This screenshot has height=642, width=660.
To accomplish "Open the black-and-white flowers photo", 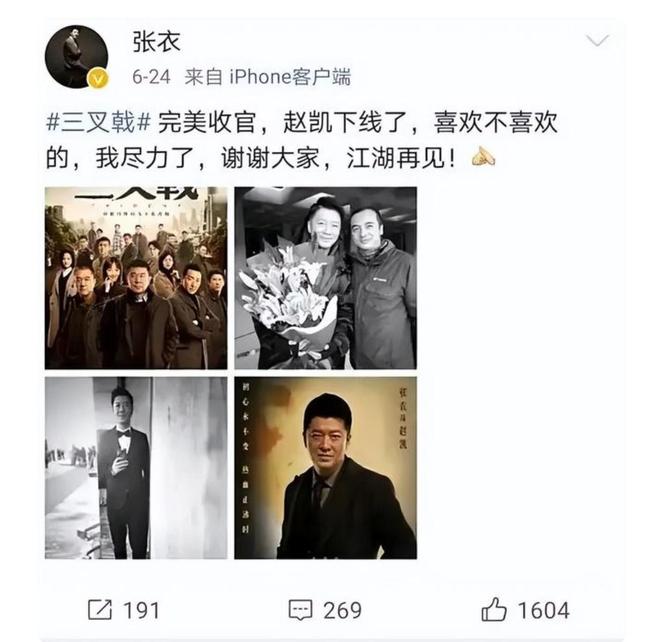I will pyautogui.click(x=325, y=278).
